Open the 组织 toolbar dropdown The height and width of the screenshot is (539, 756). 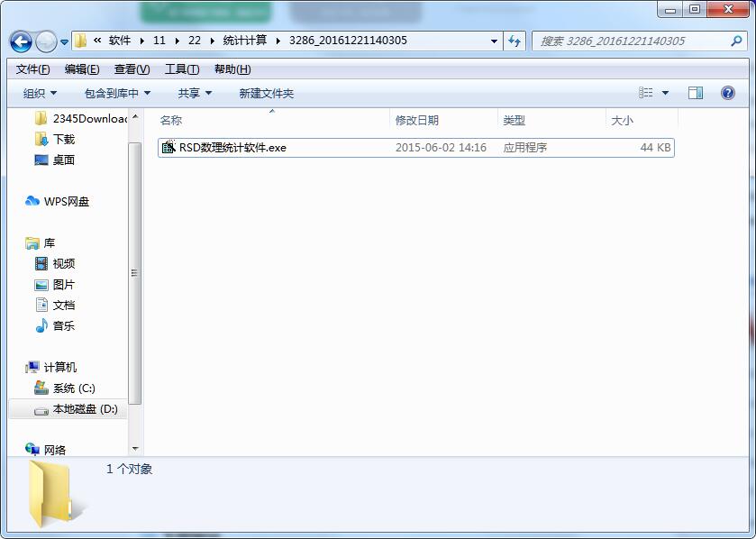pyautogui.click(x=40, y=93)
